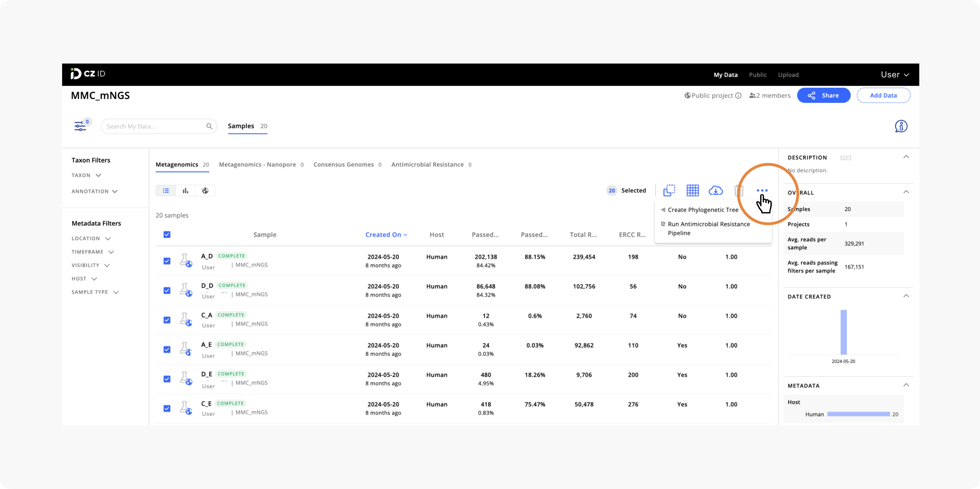
Task: Click the cloud download icon
Action: coord(716,190)
